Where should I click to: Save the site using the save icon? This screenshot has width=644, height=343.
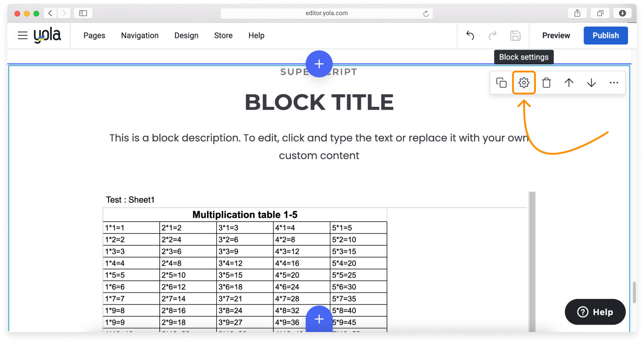515,35
